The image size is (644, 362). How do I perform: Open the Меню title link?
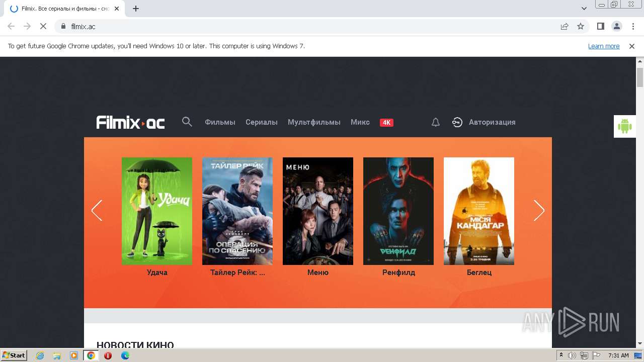(318, 273)
